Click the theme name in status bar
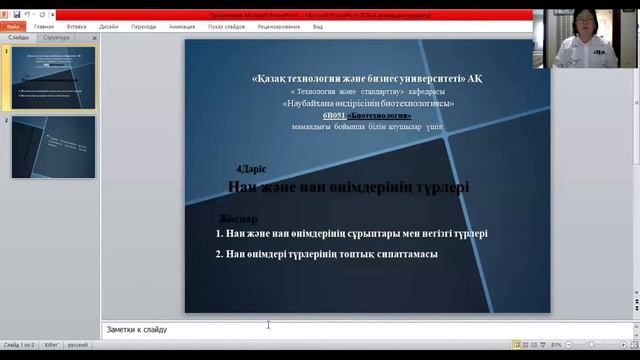The image size is (640, 360). [51, 345]
